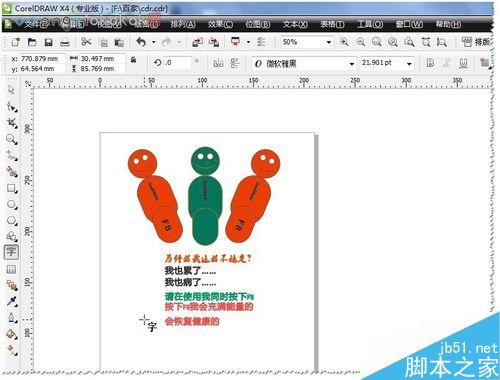Viewport: 500px width, 380px height.
Task: Click the text line 我也累了……
Action: click(190, 271)
